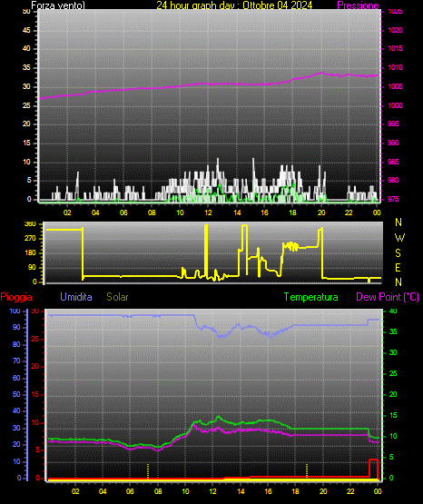This screenshot has width=423, height=504.
Task: Click the 'S' wind direction letter
Action: point(398,253)
